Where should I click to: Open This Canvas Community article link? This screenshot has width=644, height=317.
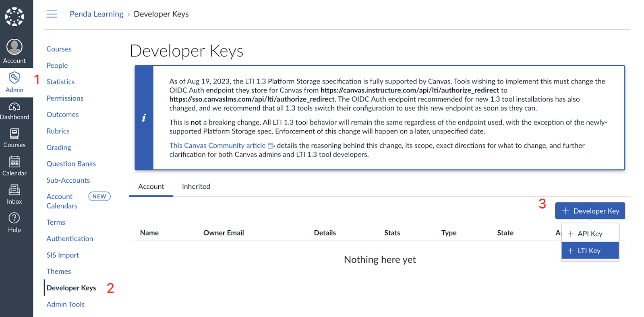click(x=217, y=146)
